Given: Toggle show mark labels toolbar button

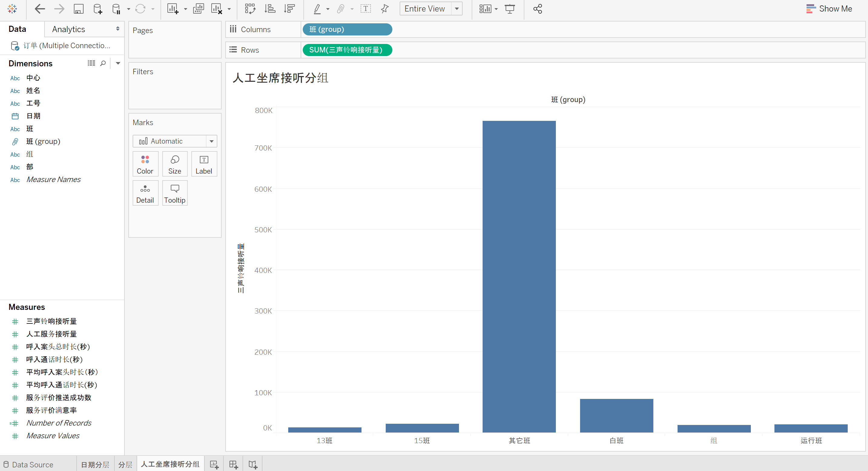Looking at the screenshot, I should click(x=366, y=9).
